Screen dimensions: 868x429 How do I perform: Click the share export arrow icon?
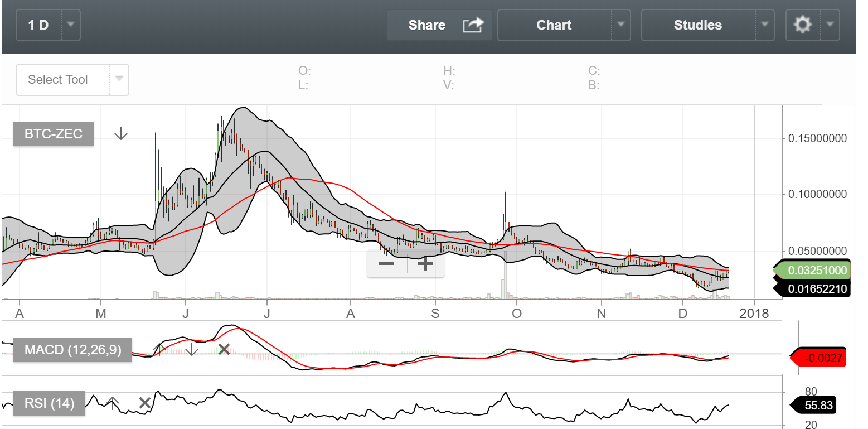coord(473,25)
